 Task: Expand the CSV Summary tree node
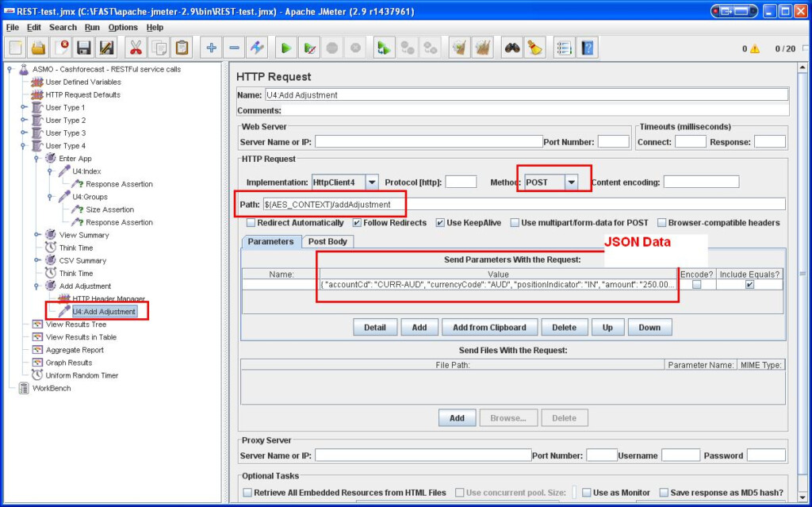point(37,260)
